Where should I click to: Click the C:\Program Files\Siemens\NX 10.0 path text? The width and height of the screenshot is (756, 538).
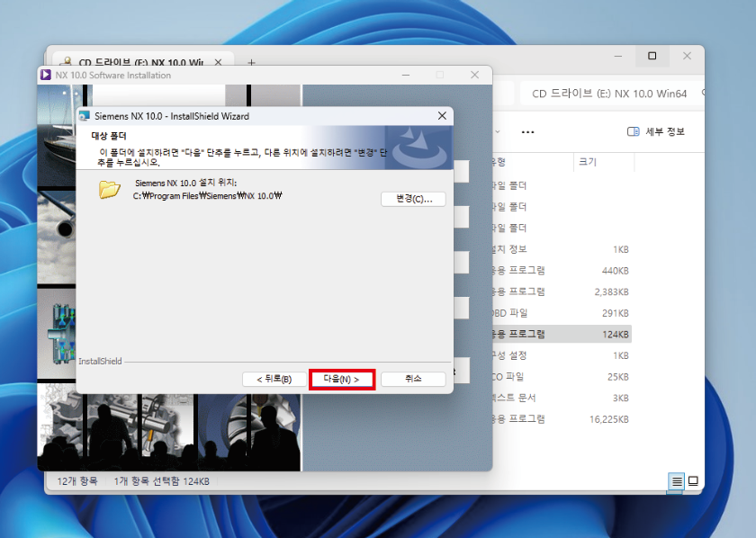pos(207,196)
